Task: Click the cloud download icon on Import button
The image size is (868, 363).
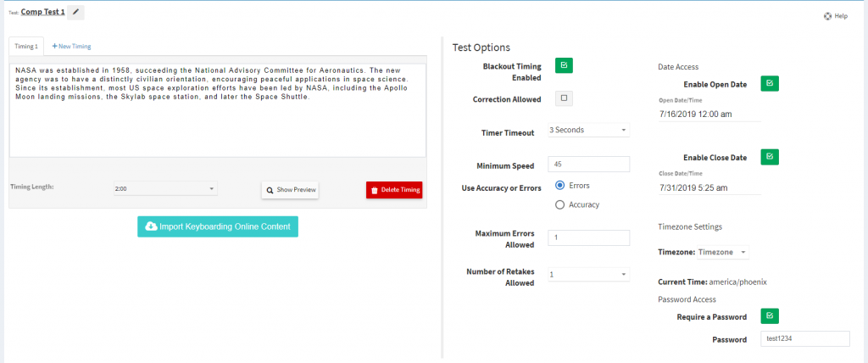Action: pos(151,226)
